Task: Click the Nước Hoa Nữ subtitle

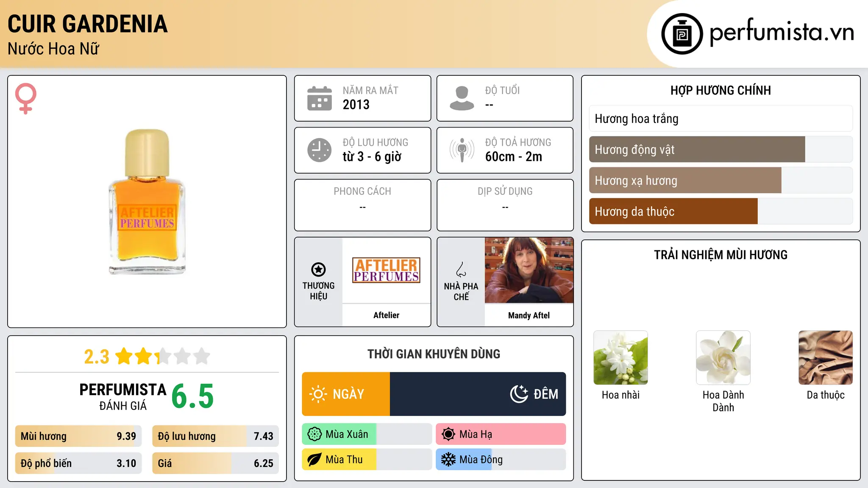Action: 53,49
